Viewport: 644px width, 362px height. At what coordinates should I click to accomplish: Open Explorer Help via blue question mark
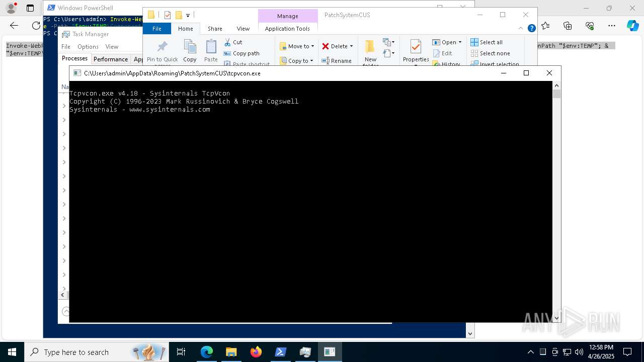(531, 29)
